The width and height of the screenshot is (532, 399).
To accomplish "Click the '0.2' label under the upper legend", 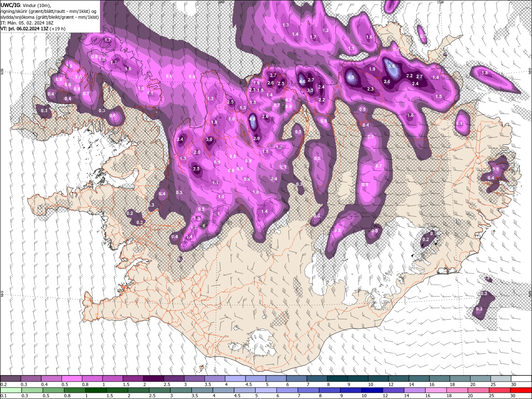I will tap(4, 384).
